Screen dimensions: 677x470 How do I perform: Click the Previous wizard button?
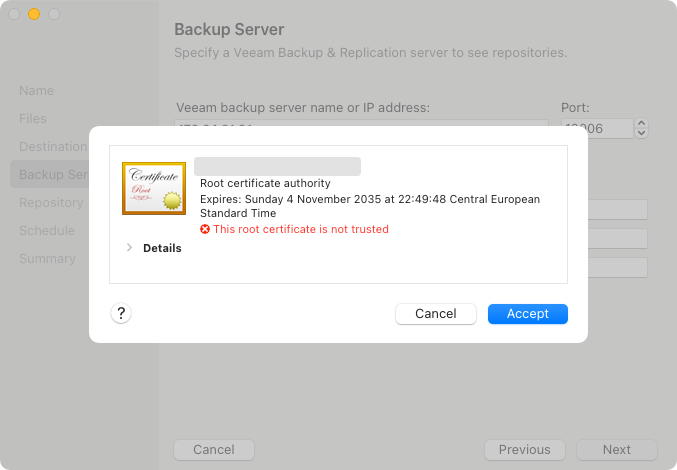[x=525, y=450]
